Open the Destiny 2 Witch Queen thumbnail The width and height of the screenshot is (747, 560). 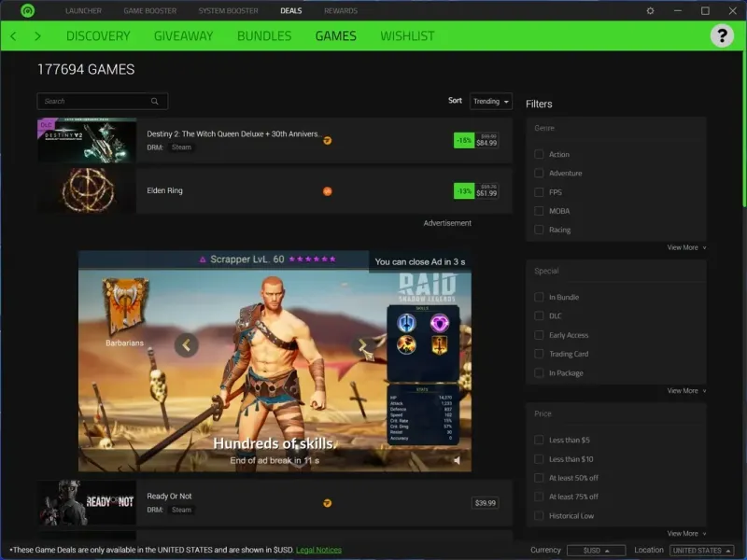(x=87, y=141)
